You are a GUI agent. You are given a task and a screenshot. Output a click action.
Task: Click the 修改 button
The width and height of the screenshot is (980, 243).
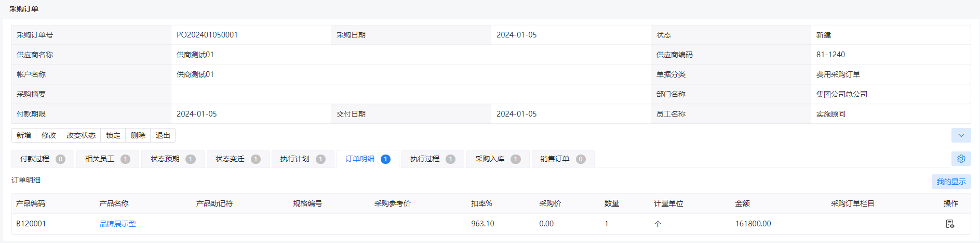(49, 135)
